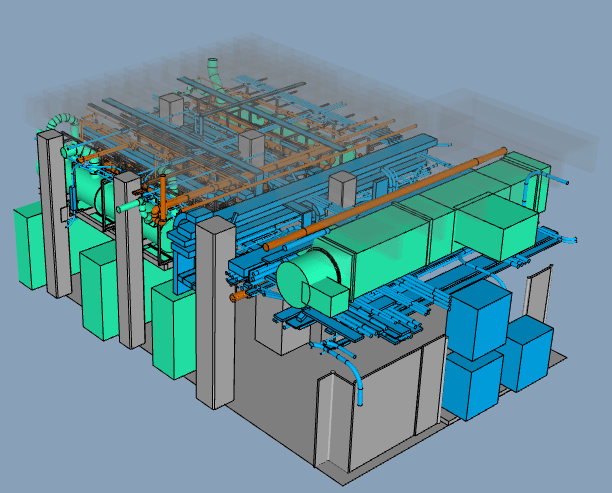Click the leftmost gray column
The image size is (612, 493).
click(x=54, y=214)
